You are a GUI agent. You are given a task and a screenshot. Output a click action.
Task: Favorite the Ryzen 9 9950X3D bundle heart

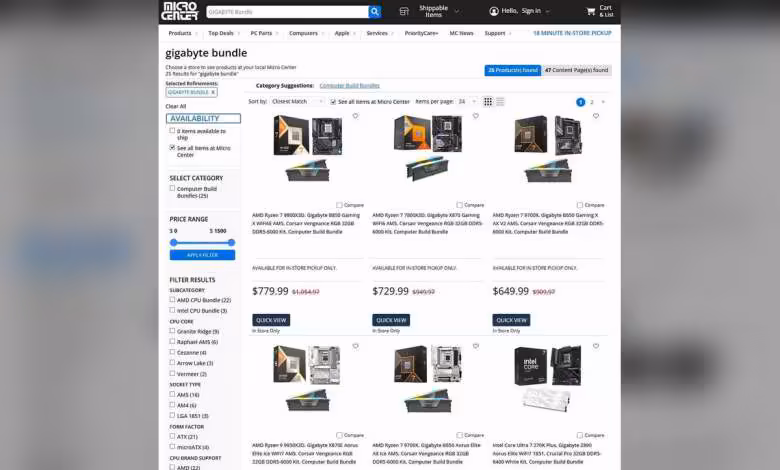(356, 346)
